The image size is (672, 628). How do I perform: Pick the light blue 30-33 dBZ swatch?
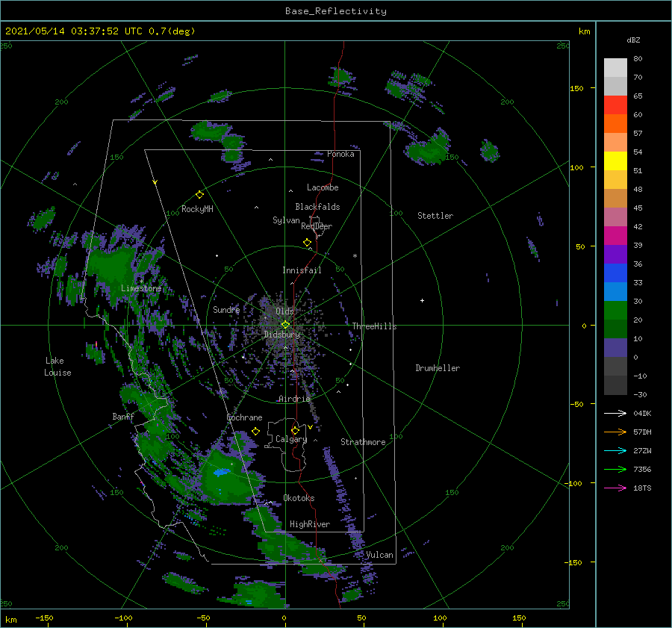coord(615,292)
